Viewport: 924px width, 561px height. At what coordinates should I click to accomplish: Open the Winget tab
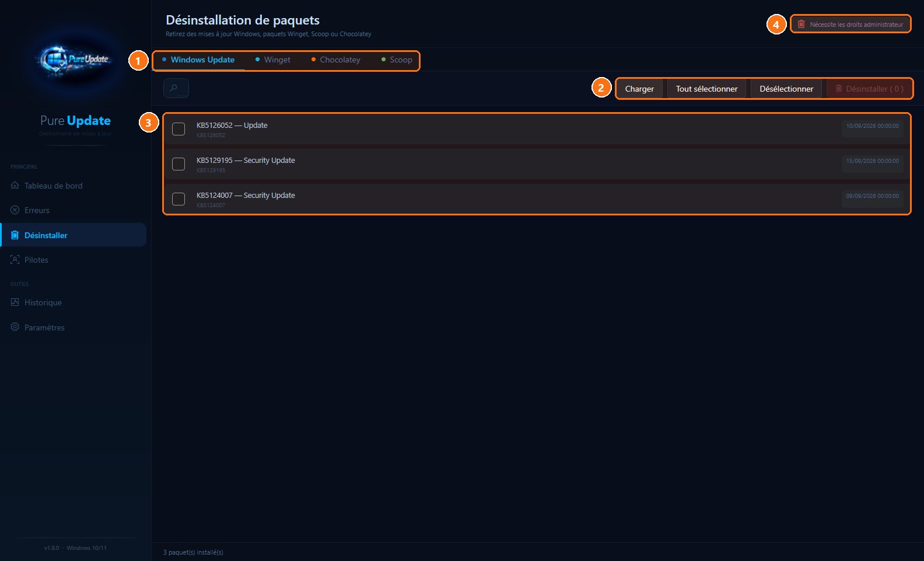[x=273, y=60]
